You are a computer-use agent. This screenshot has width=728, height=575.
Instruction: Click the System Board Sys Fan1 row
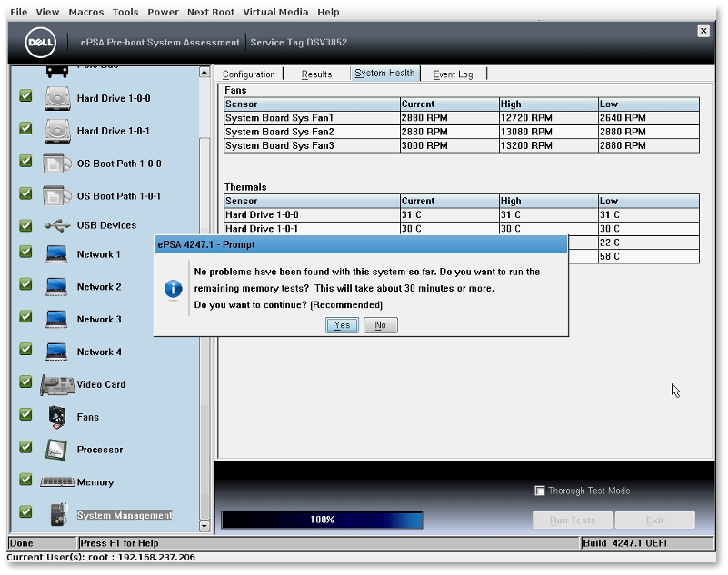pyautogui.click(x=462, y=118)
